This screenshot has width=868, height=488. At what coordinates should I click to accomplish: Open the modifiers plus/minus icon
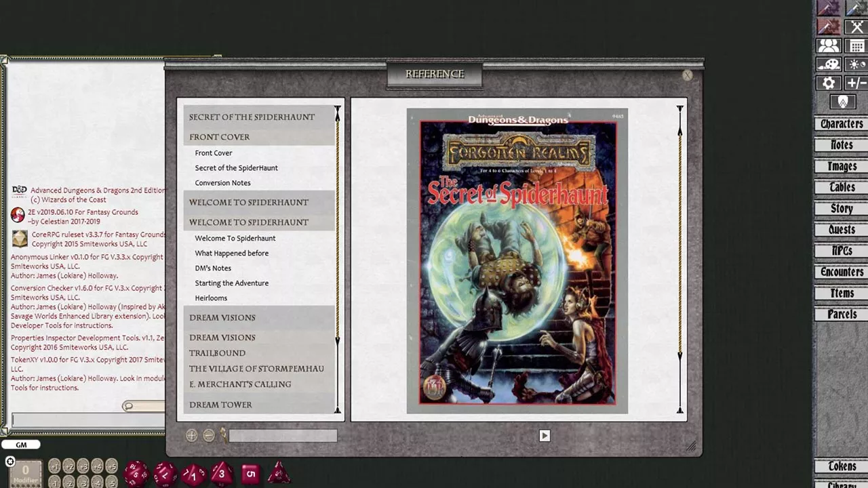point(856,83)
